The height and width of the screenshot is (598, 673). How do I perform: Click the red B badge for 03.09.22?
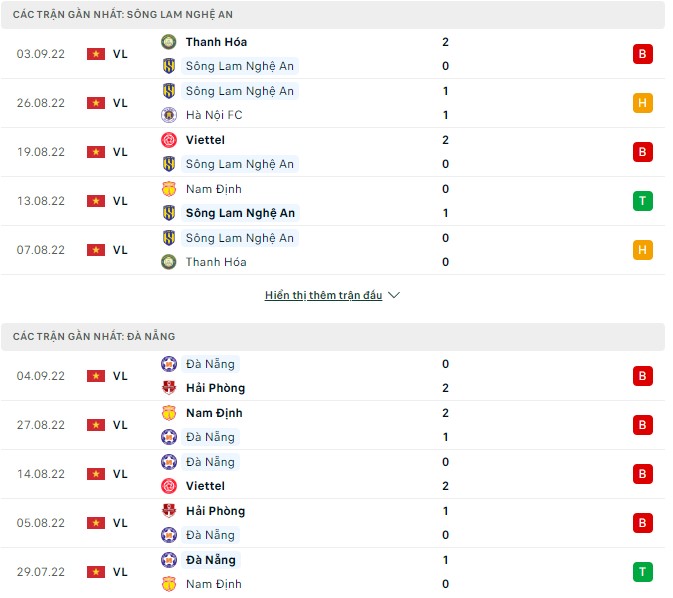coord(642,54)
